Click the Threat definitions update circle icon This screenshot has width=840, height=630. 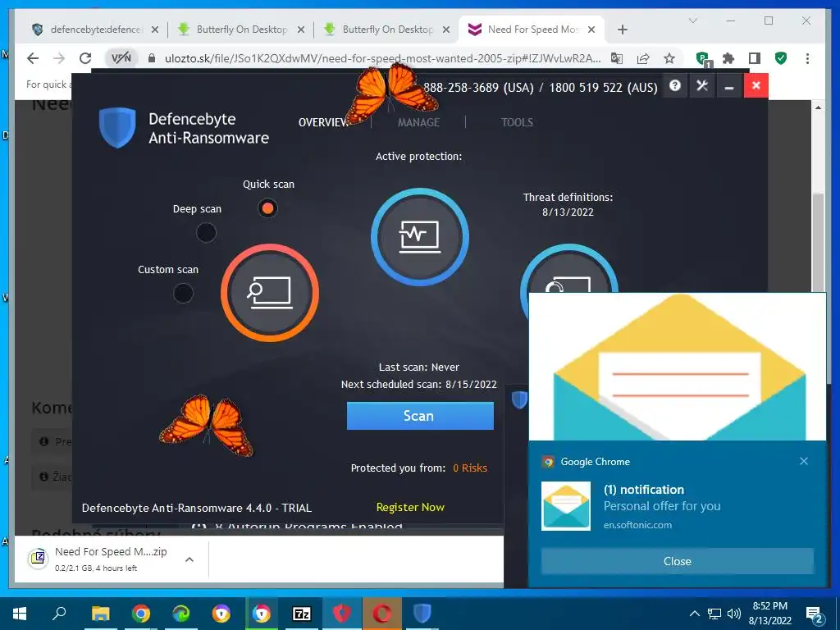pyautogui.click(x=569, y=269)
